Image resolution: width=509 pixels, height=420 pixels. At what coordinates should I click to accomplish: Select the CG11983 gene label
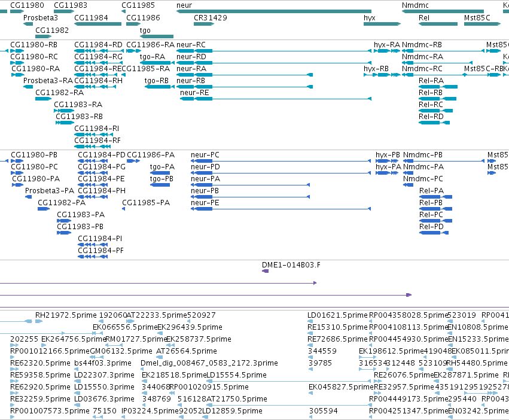click(x=70, y=5)
